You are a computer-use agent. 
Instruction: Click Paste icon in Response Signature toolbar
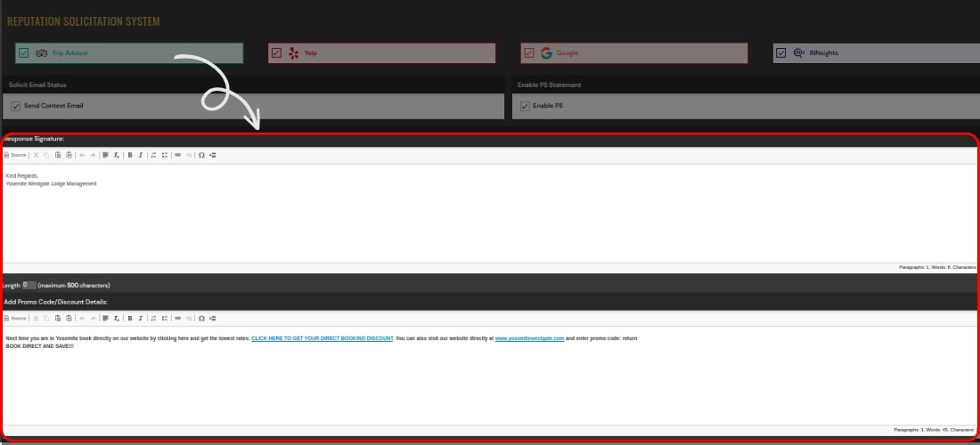point(58,155)
